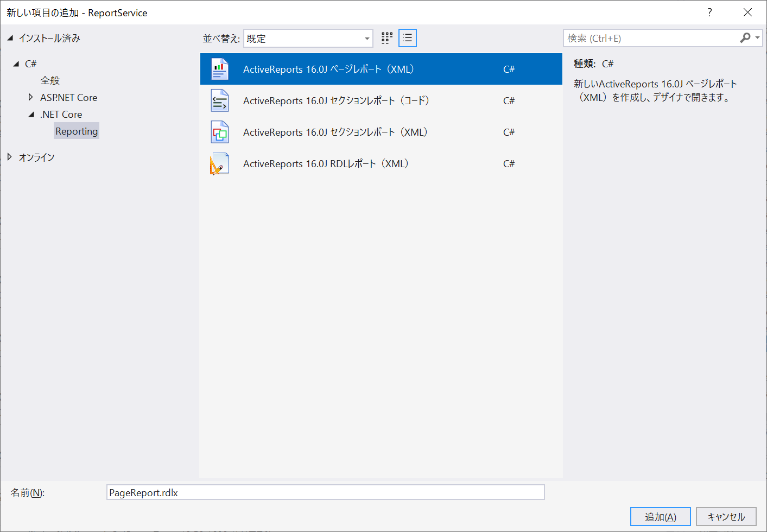Click the 追加(A) button

(661, 517)
